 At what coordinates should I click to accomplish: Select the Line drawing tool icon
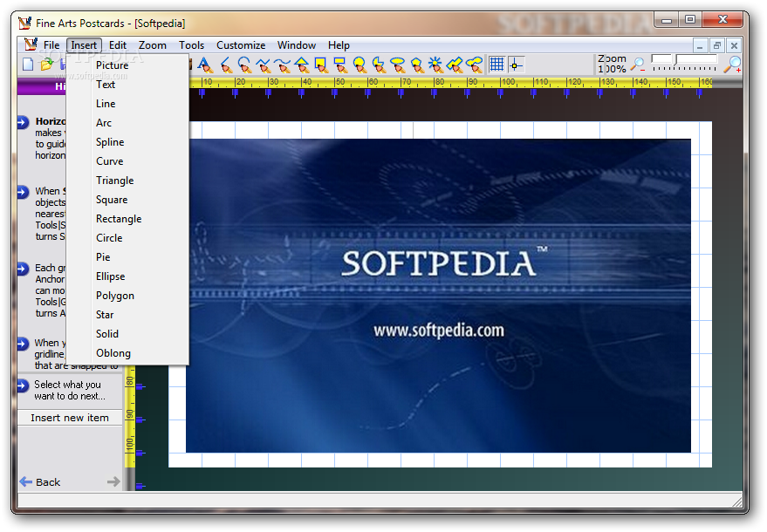pyautogui.click(x=225, y=65)
